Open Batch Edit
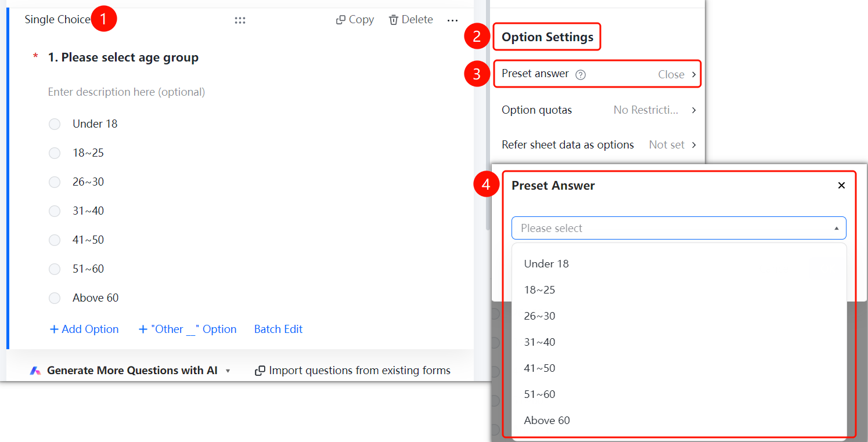This screenshot has height=442, width=868. 279,329
